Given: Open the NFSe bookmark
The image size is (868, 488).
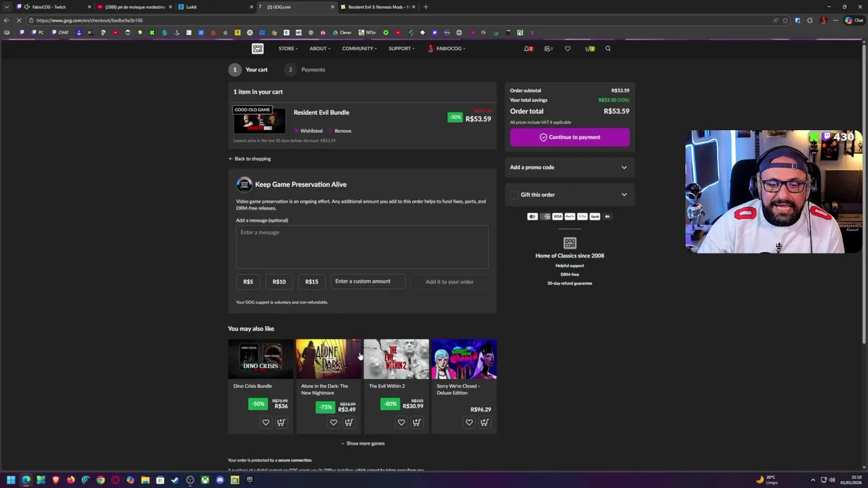Looking at the screenshot, I should (366, 33).
